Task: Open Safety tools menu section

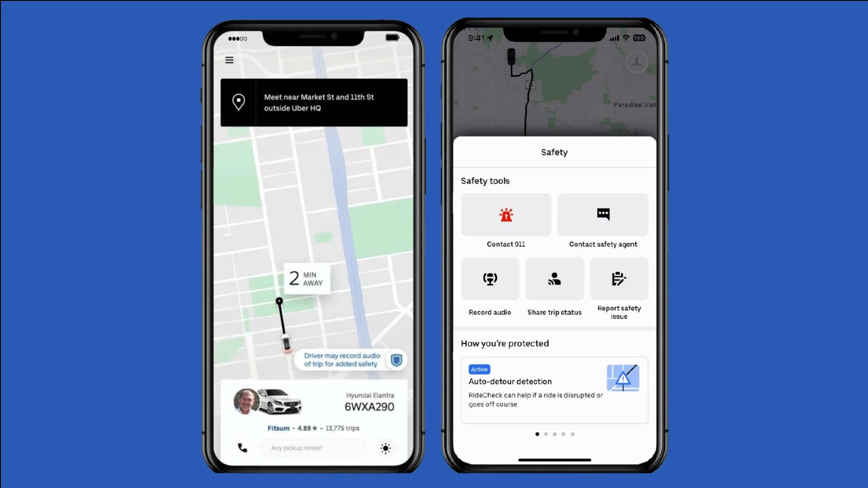Action: click(485, 181)
